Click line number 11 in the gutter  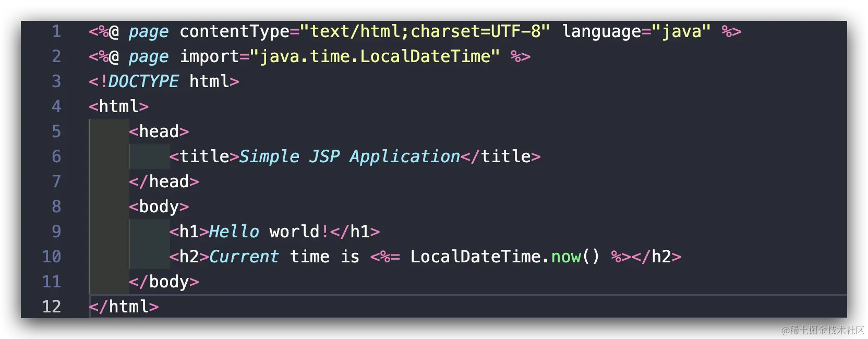pyautogui.click(x=52, y=282)
